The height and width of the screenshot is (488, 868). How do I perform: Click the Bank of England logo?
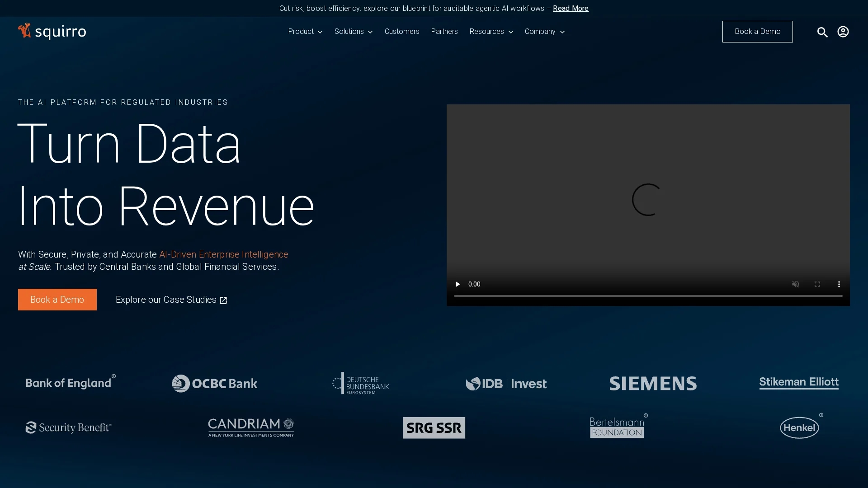point(71,382)
